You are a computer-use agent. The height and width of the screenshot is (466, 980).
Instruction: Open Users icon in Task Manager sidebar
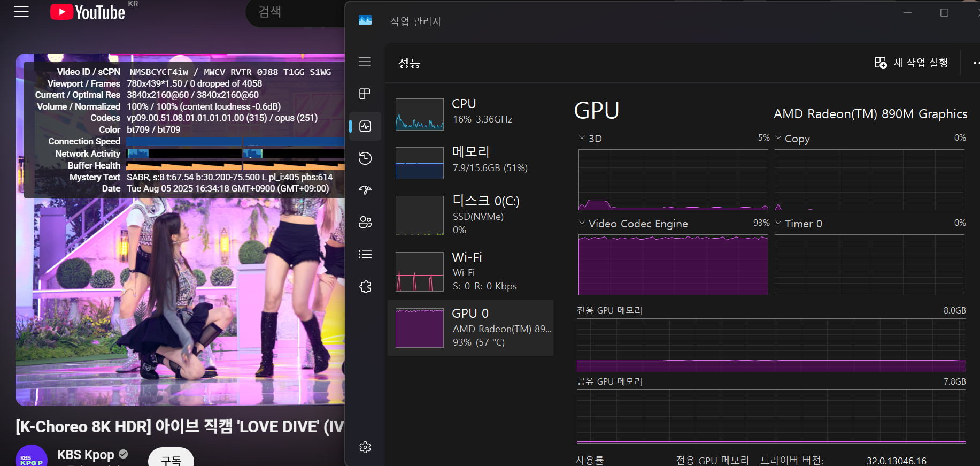click(x=365, y=222)
